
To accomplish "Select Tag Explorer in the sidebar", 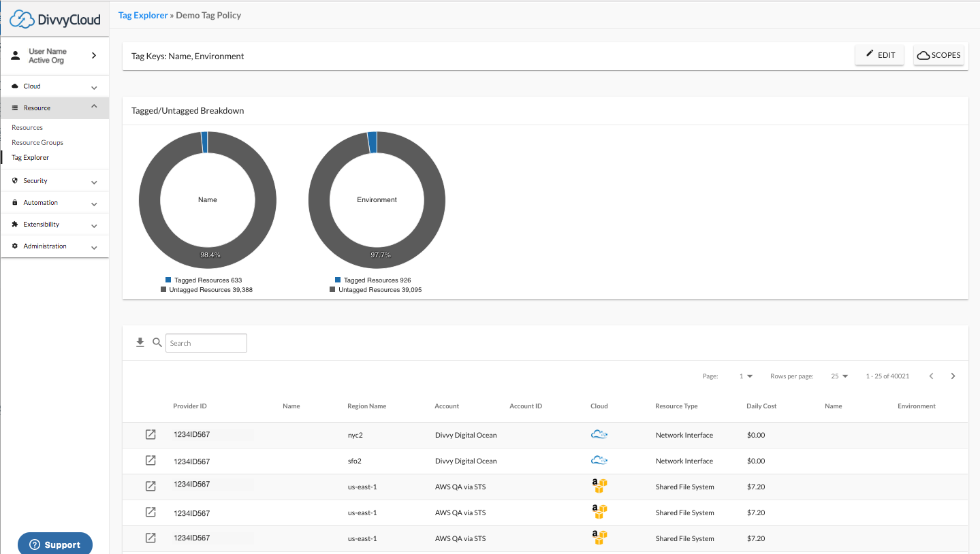I will tap(31, 157).
